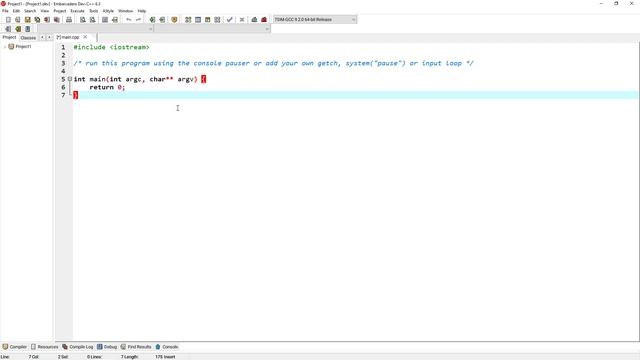Click the green icon in second toolbar row
Screen dimensions: 640x360
click(18, 29)
